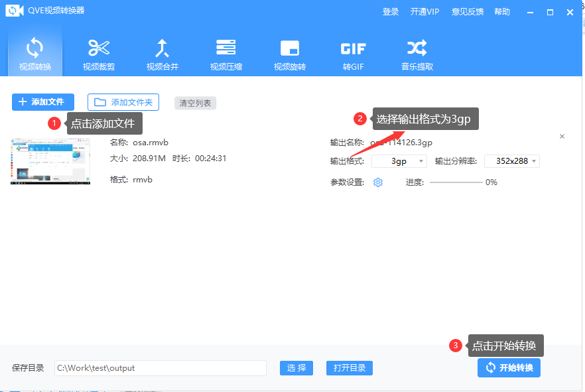
Task: Open the 音乐提取 music extract tool
Action: click(x=417, y=54)
